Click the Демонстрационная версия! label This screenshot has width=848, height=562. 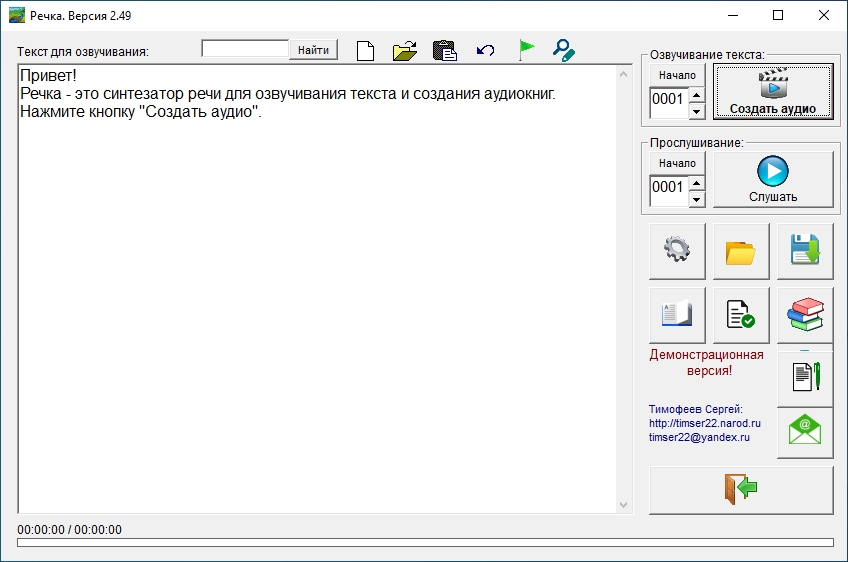pos(707,362)
